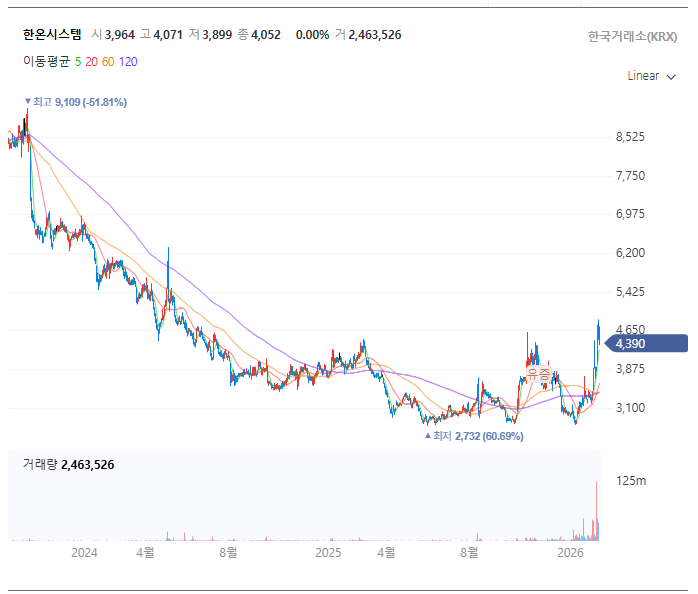Click the 한국거래소(KRX) exchange label

(x=632, y=37)
